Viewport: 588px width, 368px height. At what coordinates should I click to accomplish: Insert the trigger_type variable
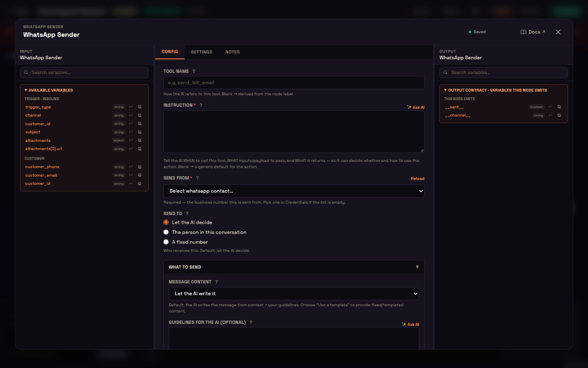click(131, 107)
